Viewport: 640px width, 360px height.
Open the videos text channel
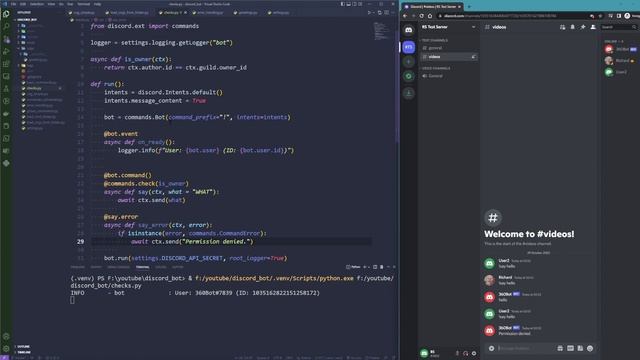[448, 57]
